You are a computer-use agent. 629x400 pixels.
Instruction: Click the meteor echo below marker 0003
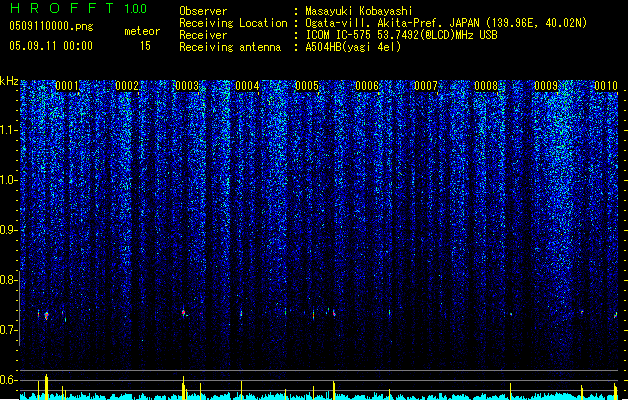pos(184,313)
